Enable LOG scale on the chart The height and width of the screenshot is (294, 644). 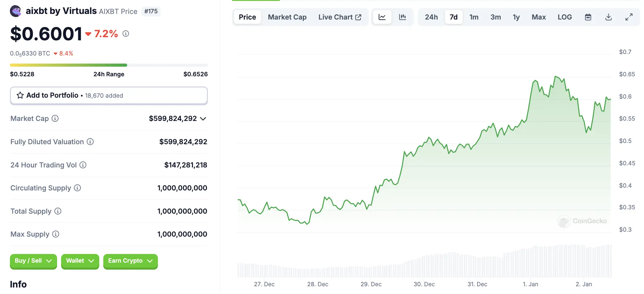(x=565, y=17)
